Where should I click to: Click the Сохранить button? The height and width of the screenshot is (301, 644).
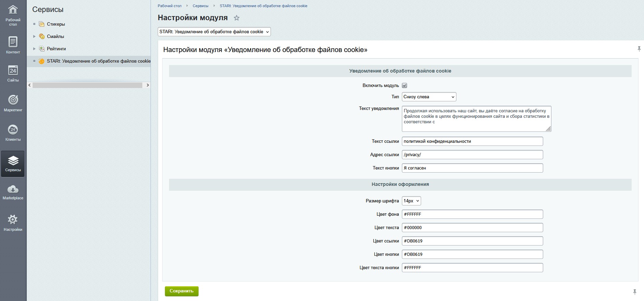pos(181,291)
